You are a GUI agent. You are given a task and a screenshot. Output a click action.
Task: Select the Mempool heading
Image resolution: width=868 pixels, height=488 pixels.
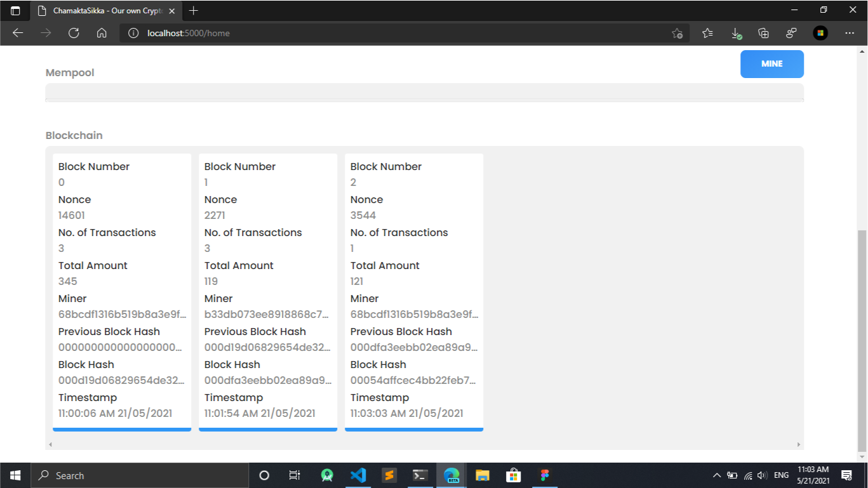(x=70, y=73)
